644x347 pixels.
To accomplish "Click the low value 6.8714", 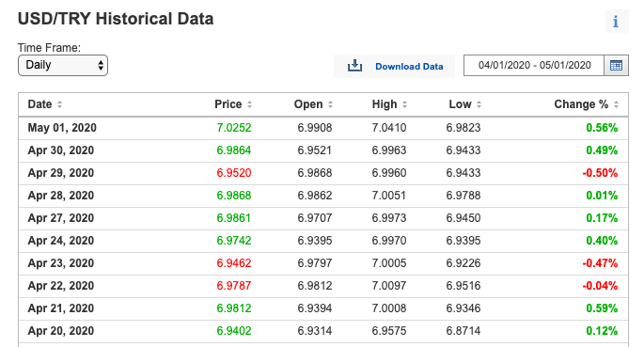I will (x=463, y=331).
